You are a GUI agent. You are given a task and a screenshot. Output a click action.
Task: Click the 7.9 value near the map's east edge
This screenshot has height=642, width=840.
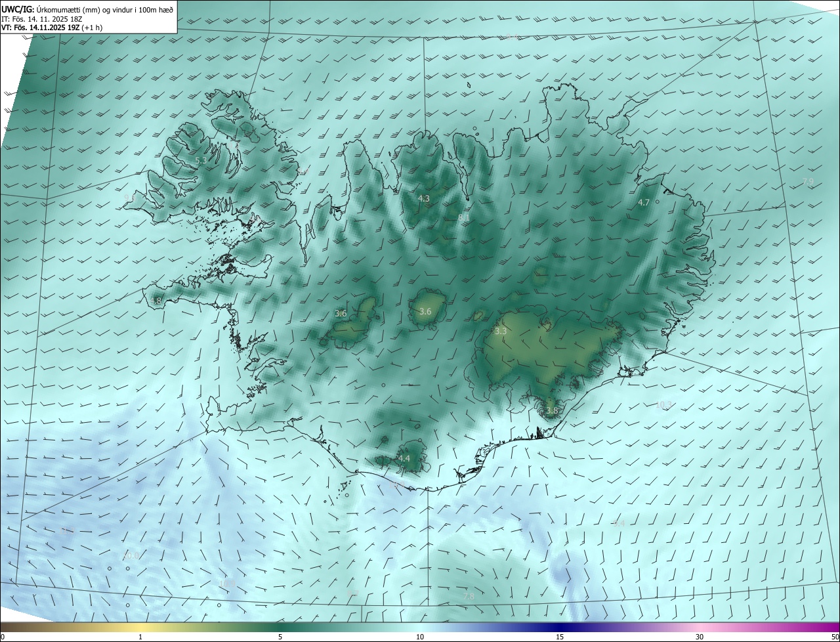point(808,182)
